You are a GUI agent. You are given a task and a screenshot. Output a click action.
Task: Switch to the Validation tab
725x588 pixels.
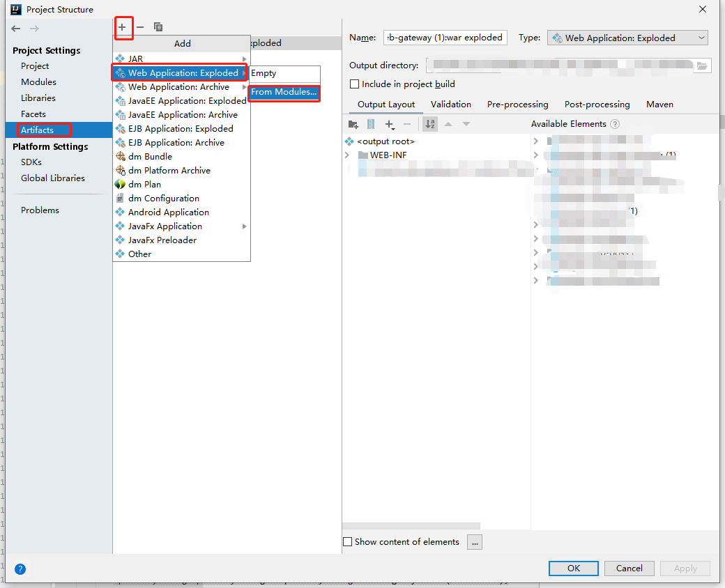pyautogui.click(x=451, y=105)
